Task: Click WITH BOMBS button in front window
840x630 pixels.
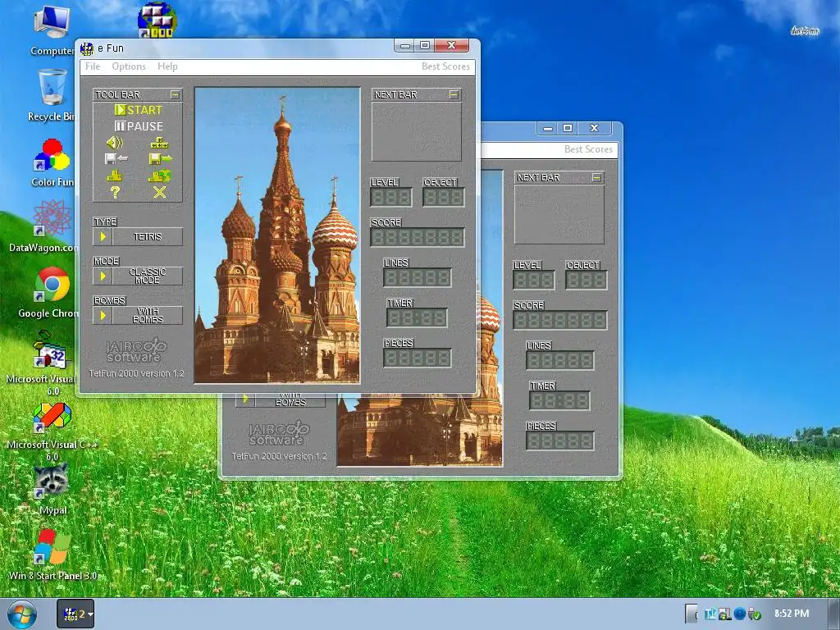Action: click(148, 316)
